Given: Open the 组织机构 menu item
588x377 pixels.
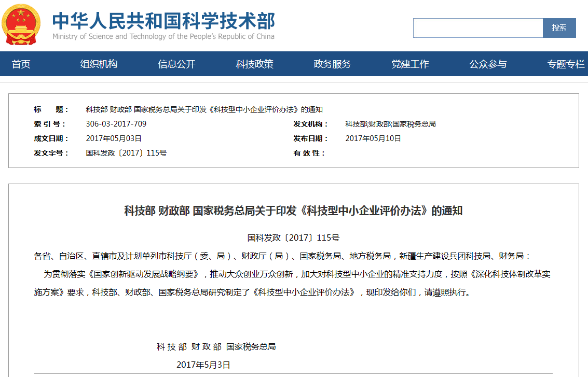Looking at the screenshot, I should (99, 64).
